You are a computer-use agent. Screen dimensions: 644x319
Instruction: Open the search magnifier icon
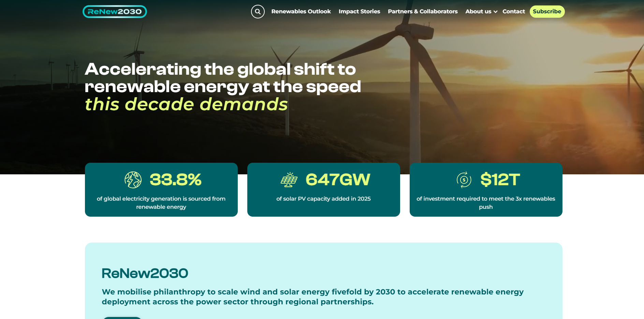(258, 12)
